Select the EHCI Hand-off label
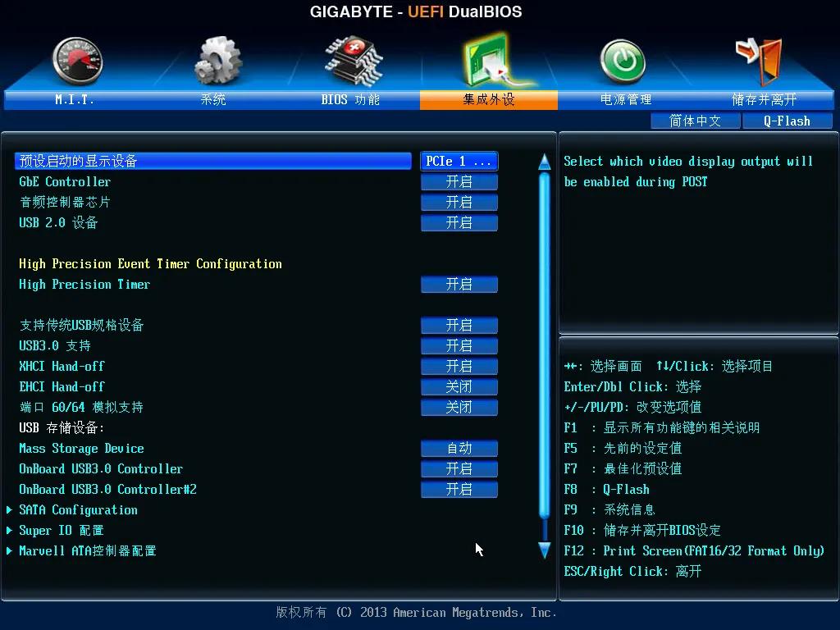The width and height of the screenshot is (840, 630). tap(62, 386)
